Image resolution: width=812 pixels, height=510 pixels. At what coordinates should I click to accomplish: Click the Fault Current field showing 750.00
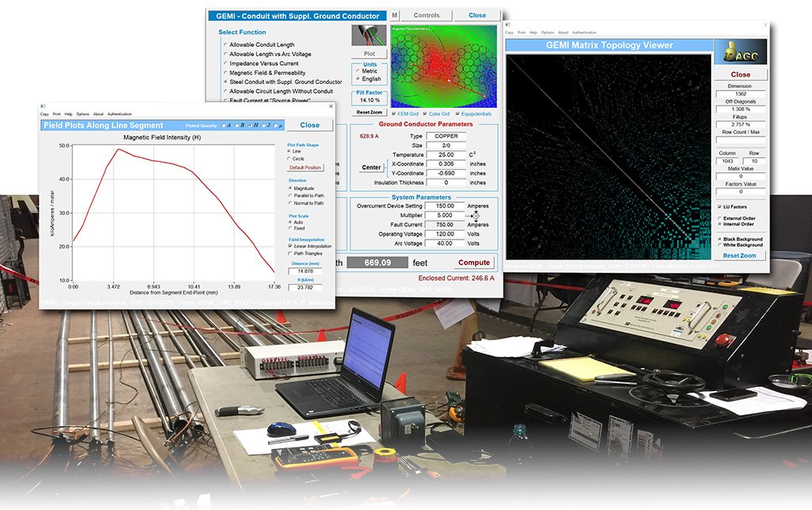point(444,224)
